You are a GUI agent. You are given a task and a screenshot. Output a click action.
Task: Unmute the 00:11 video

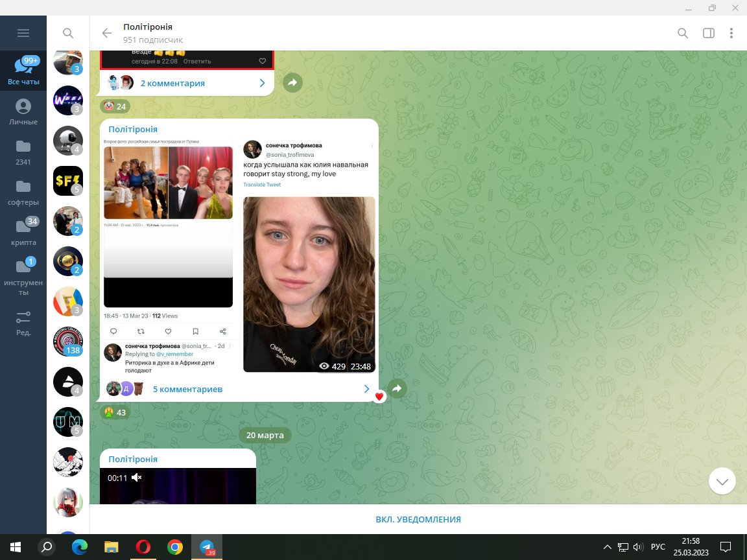click(137, 477)
